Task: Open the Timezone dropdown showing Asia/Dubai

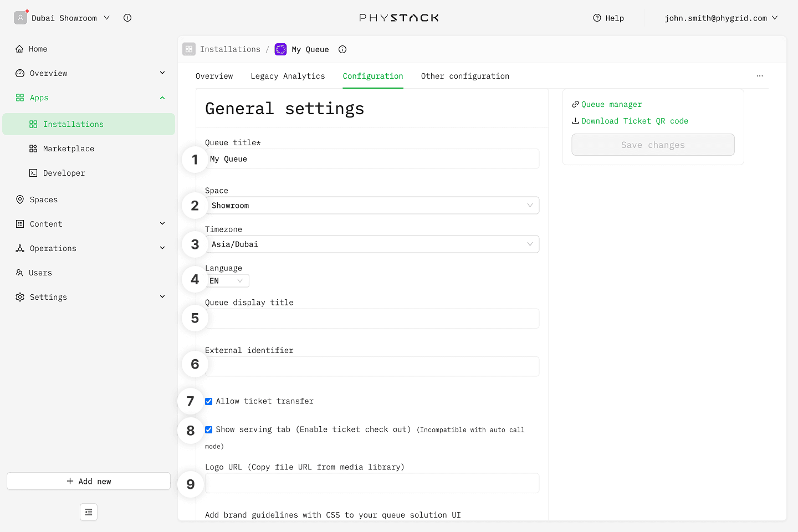Action: (372, 244)
